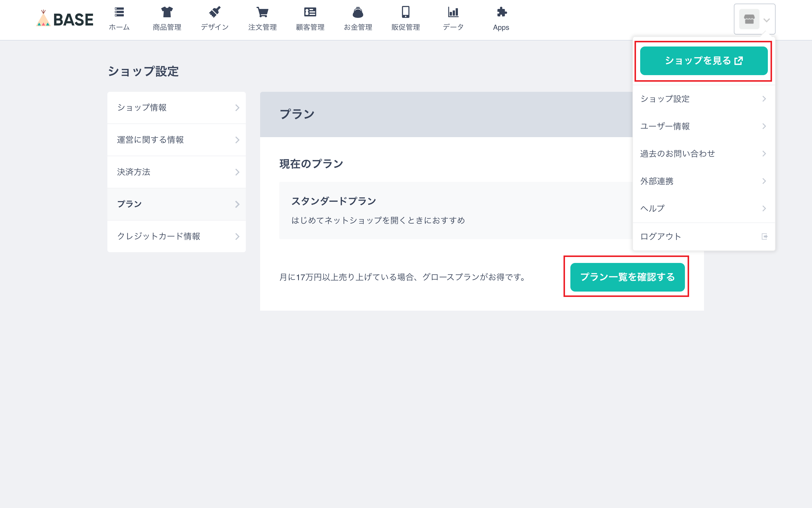Select 外部連携 in account menu
Screen dimensions: 812x508
point(704,182)
